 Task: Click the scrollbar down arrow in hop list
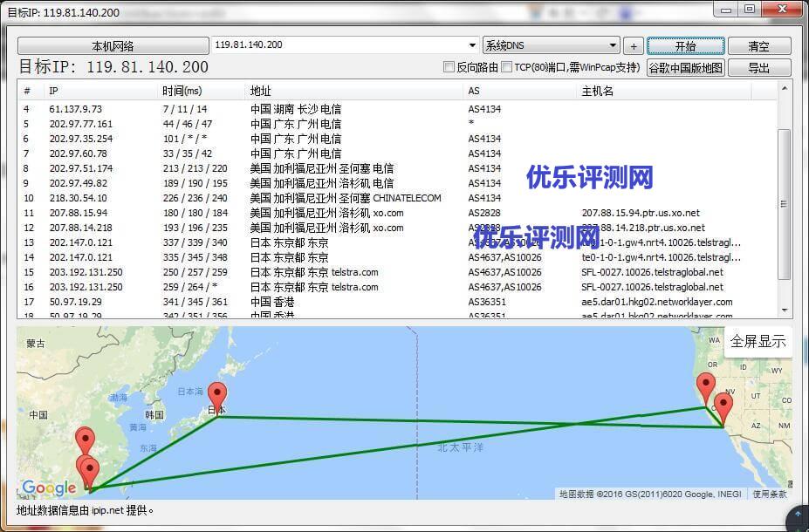785,310
